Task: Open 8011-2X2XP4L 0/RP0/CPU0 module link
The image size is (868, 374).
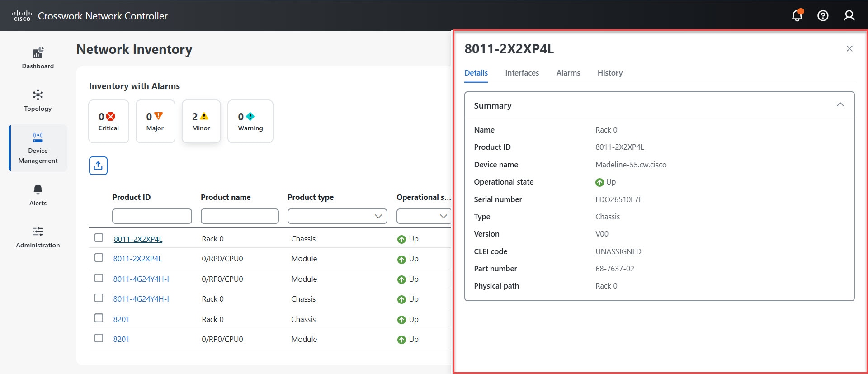Action: [137, 259]
